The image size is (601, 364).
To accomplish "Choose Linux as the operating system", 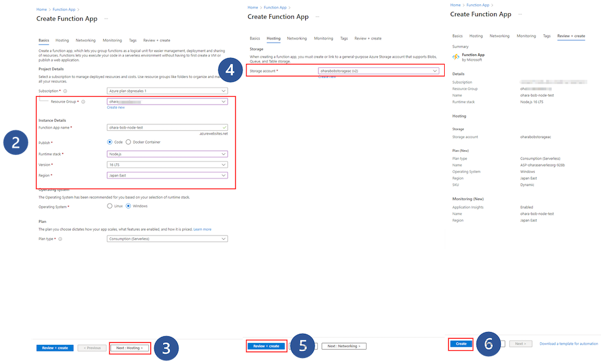I will click(109, 206).
